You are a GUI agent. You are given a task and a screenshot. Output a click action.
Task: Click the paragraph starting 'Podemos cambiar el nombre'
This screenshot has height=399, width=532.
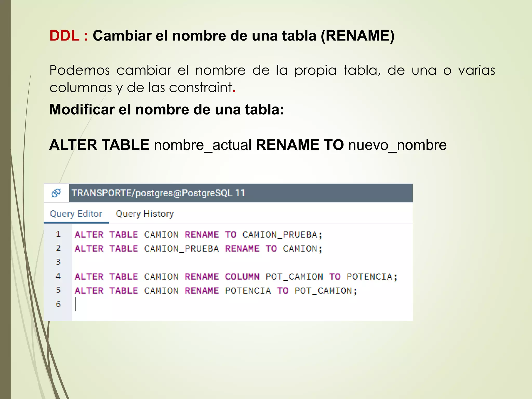point(272,79)
